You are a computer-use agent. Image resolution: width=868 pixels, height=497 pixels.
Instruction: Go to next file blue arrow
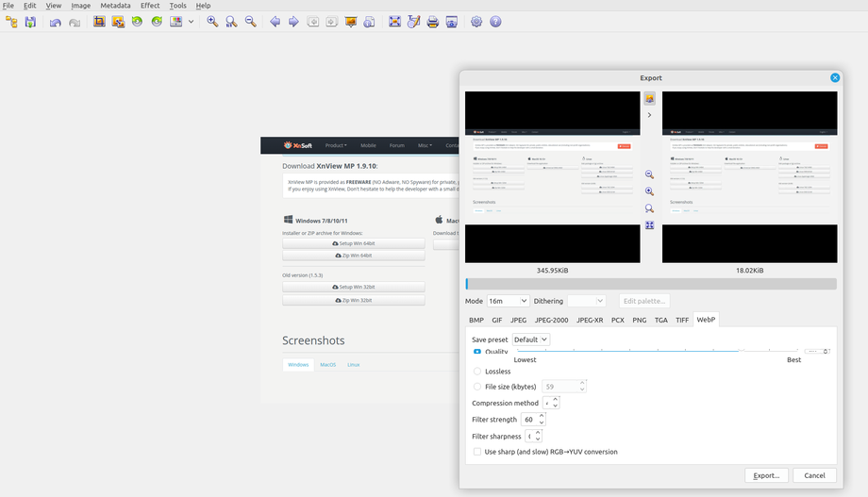(x=294, y=22)
